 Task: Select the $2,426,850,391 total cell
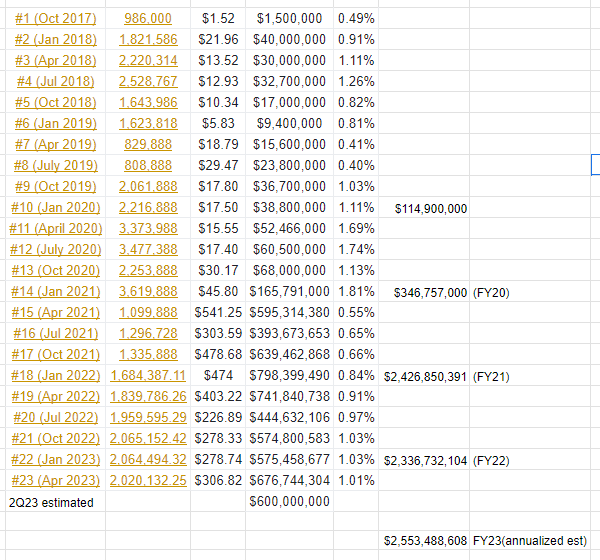424,377
